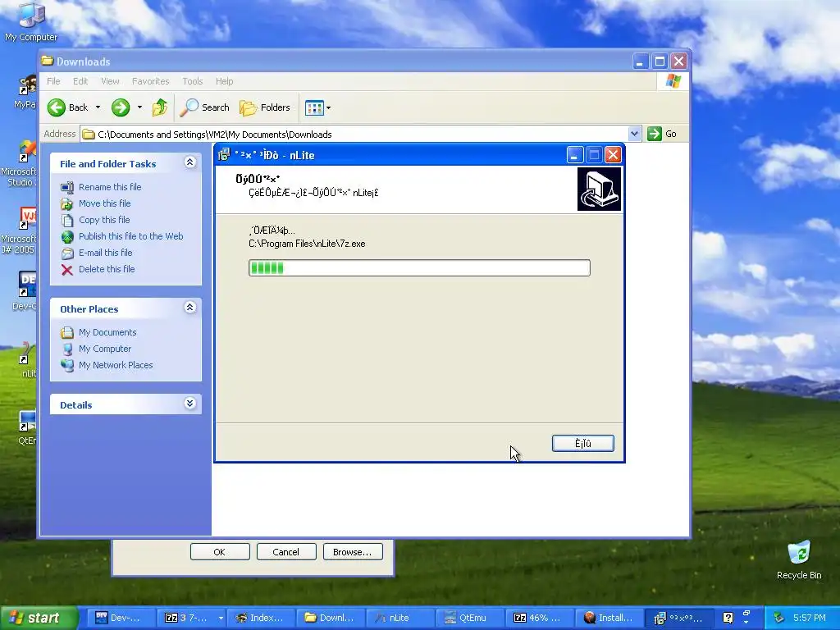This screenshot has width=840, height=630.
Task: Click the Delete this file link
Action: (x=107, y=269)
